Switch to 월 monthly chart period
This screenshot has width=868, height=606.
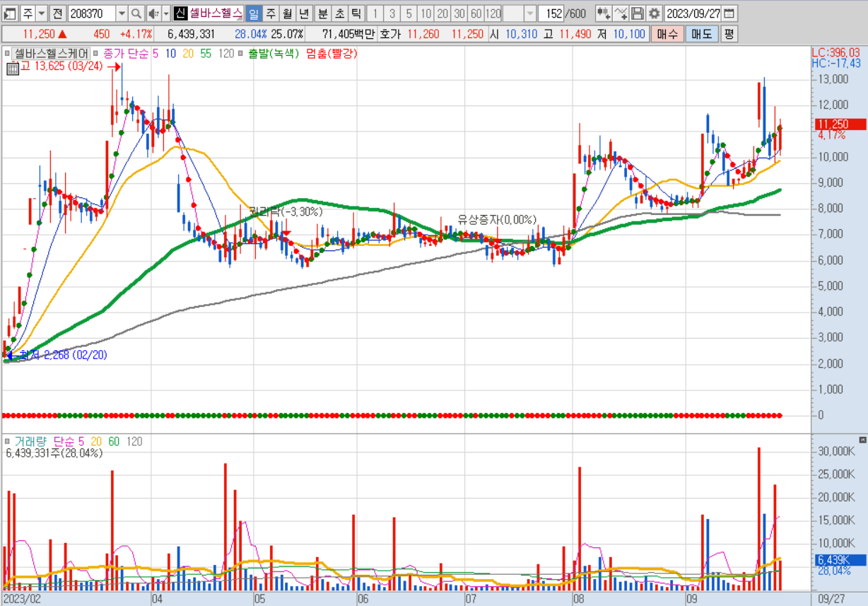pos(287,13)
